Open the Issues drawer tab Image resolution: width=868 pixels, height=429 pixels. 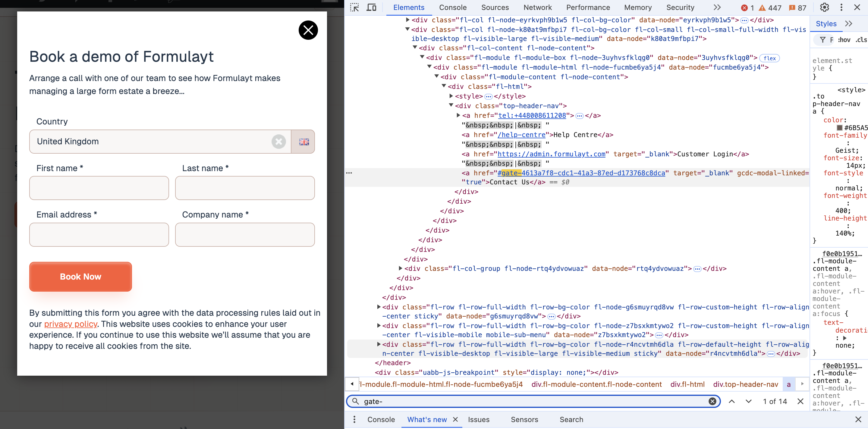click(x=479, y=419)
